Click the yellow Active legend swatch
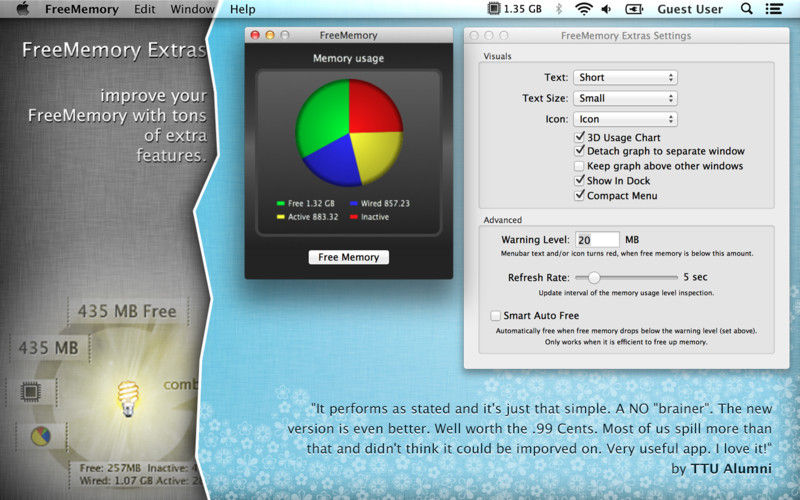Screen dimensions: 800x500 pyautogui.click(x=281, y=217)
